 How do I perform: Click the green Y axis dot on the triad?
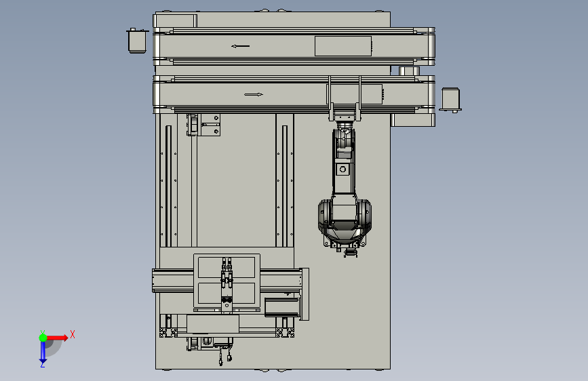click(x=43, y=338)
